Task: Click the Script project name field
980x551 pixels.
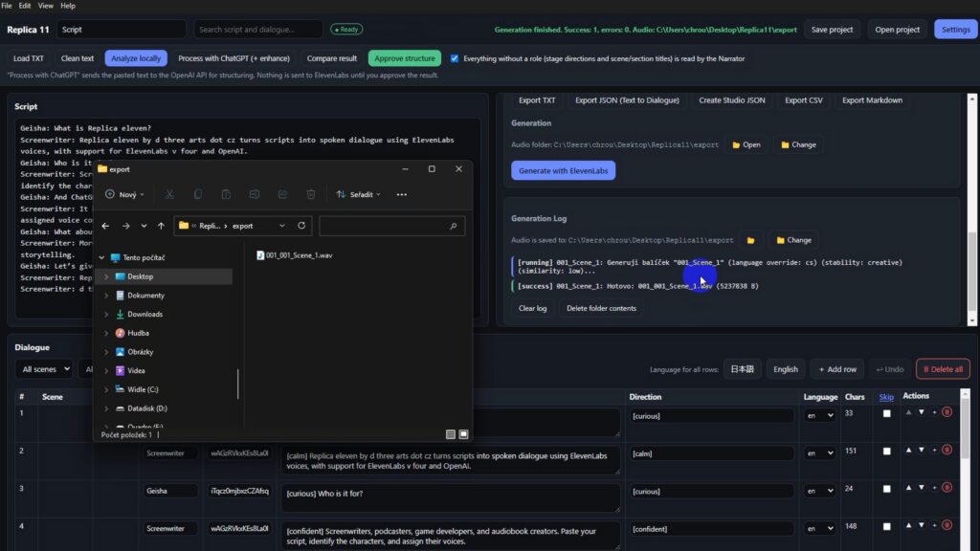Action: tap(122, 30)
